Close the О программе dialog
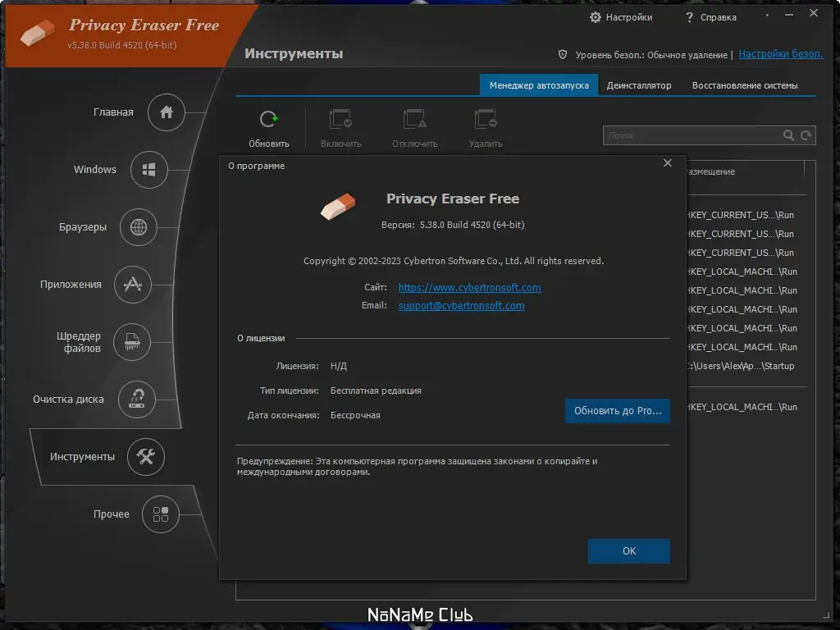The image size is (840, 630). (668, 163)
